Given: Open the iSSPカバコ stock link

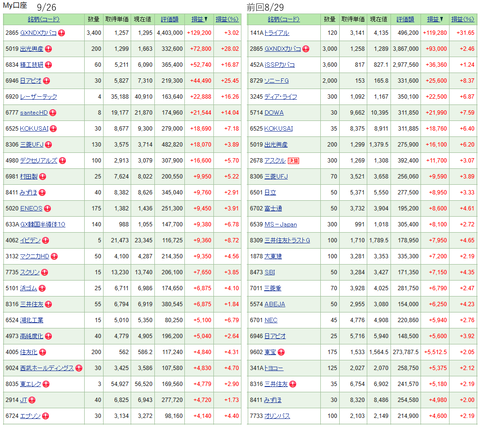Looking at the screenshot, I should 280,65.
